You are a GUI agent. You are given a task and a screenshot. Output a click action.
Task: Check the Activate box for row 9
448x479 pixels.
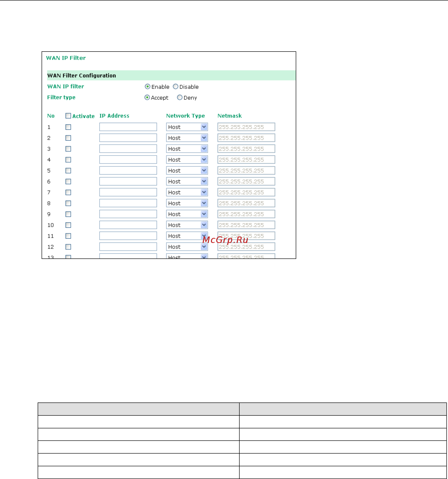point(68,214)
